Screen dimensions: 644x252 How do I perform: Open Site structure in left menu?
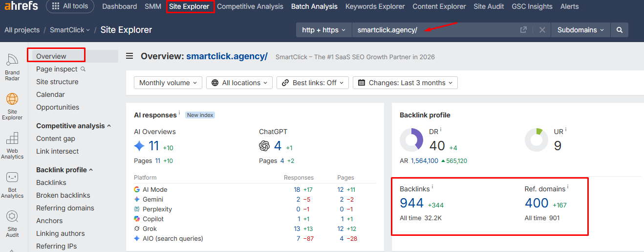[57, 82]
